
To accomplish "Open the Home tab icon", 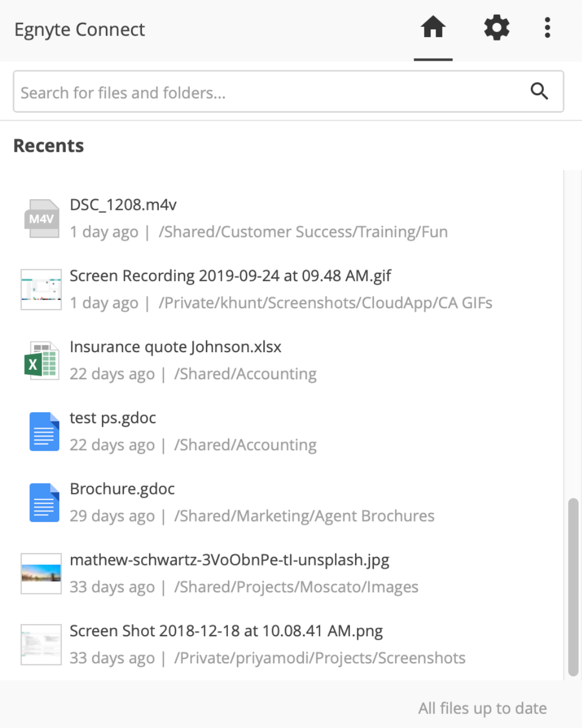I will click(x=433, y=27).
